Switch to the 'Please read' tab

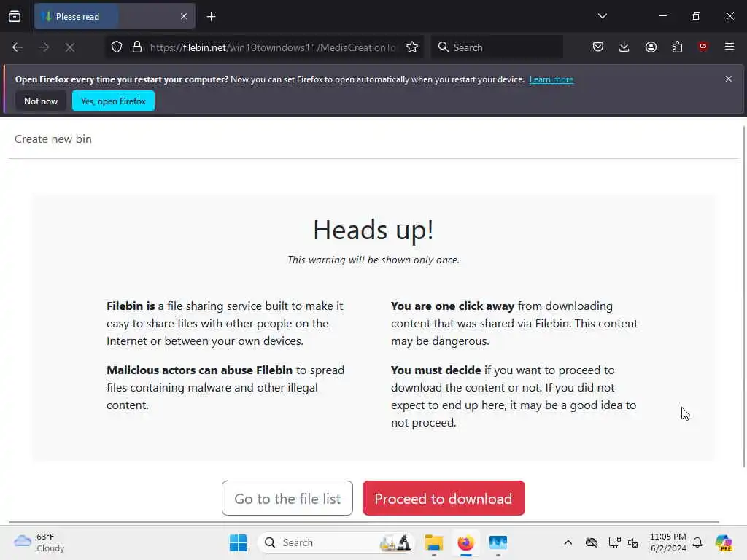click(115, 16)
